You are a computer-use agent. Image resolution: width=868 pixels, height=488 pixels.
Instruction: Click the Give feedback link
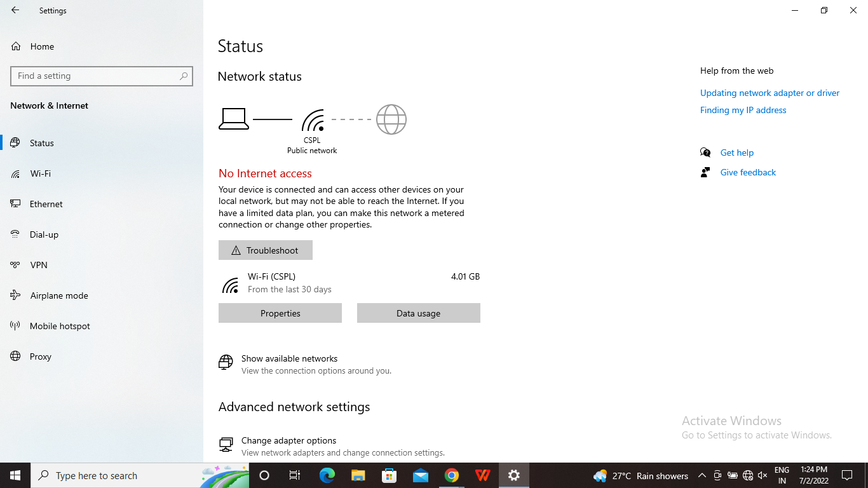point(748,172)
